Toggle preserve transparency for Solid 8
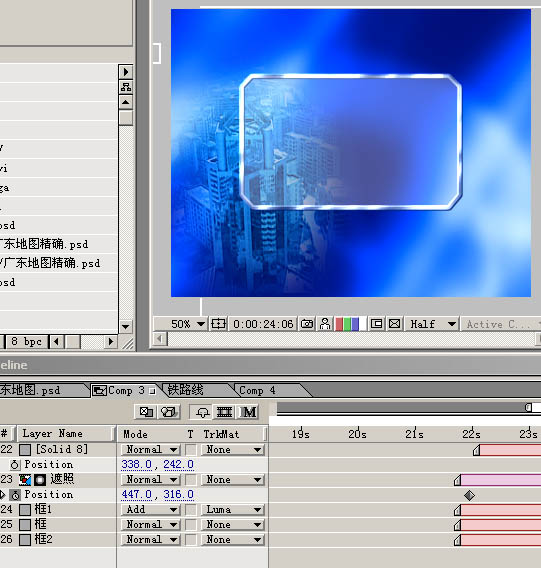The width and height of the screenshot is (541, 568). (x=191, y=450)
